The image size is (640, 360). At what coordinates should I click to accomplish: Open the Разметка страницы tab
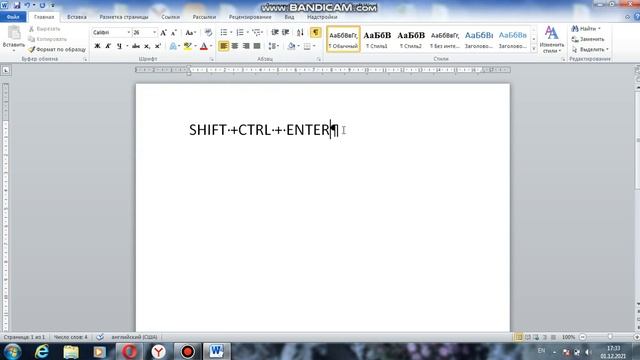click(124, 17)
